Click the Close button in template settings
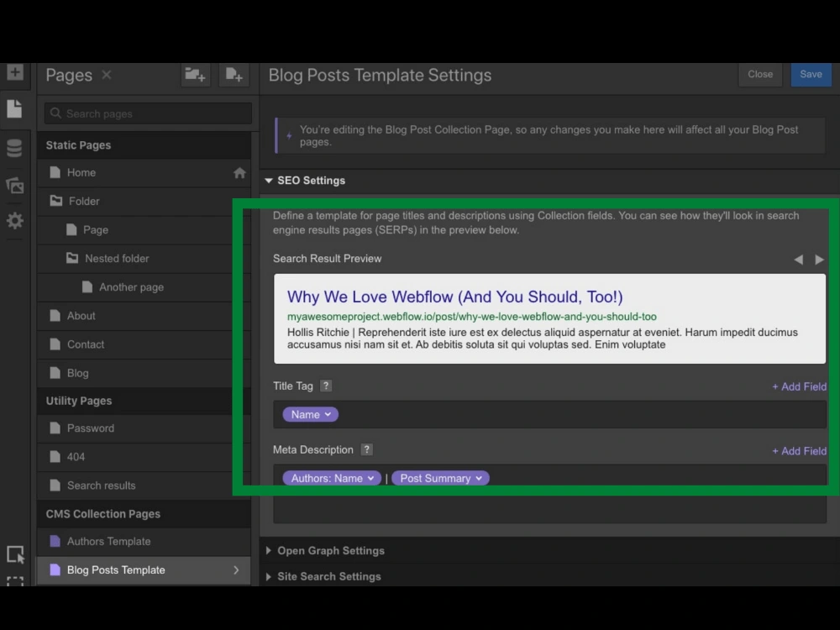This screenshot has width=840, height=630. coord(760,75)
